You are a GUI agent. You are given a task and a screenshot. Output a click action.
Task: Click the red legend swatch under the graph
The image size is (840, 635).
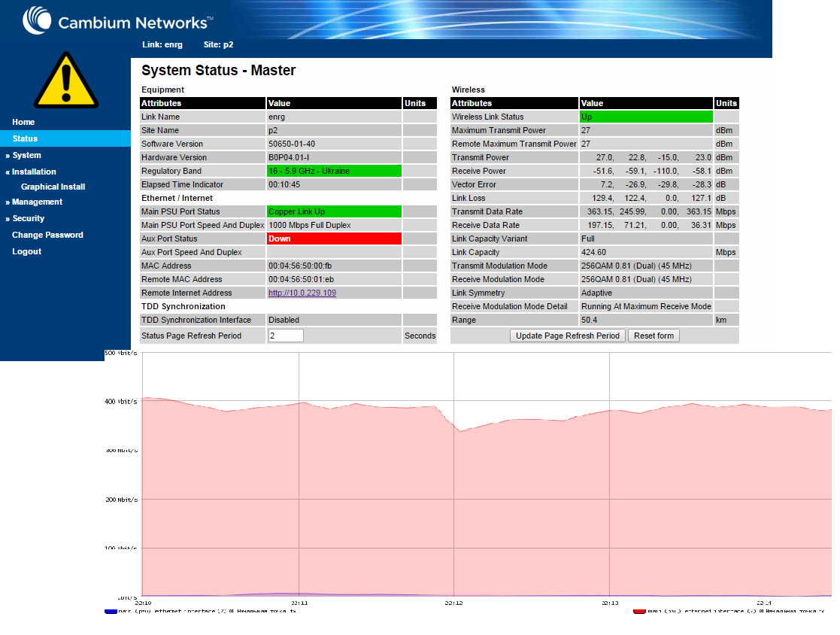pyautogui.click(x=639, y=612)
